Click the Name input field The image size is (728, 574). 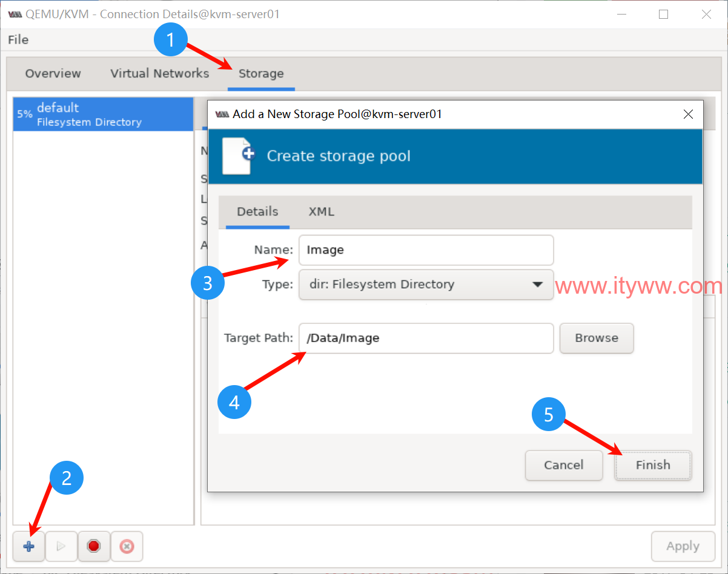tap(426, 250)
